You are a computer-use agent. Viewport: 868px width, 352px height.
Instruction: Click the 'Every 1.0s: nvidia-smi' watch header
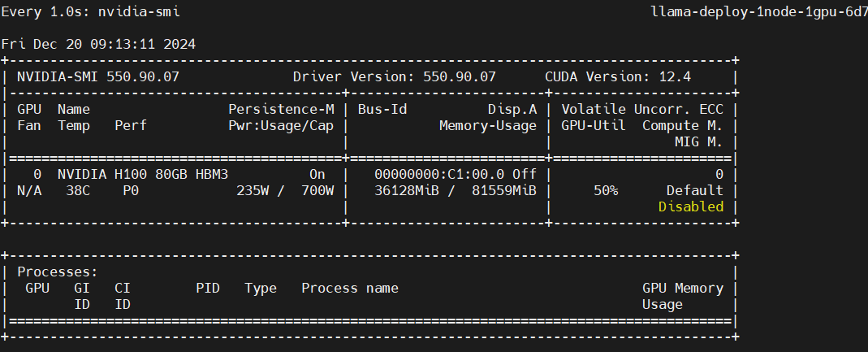click(x=90, y=11)
